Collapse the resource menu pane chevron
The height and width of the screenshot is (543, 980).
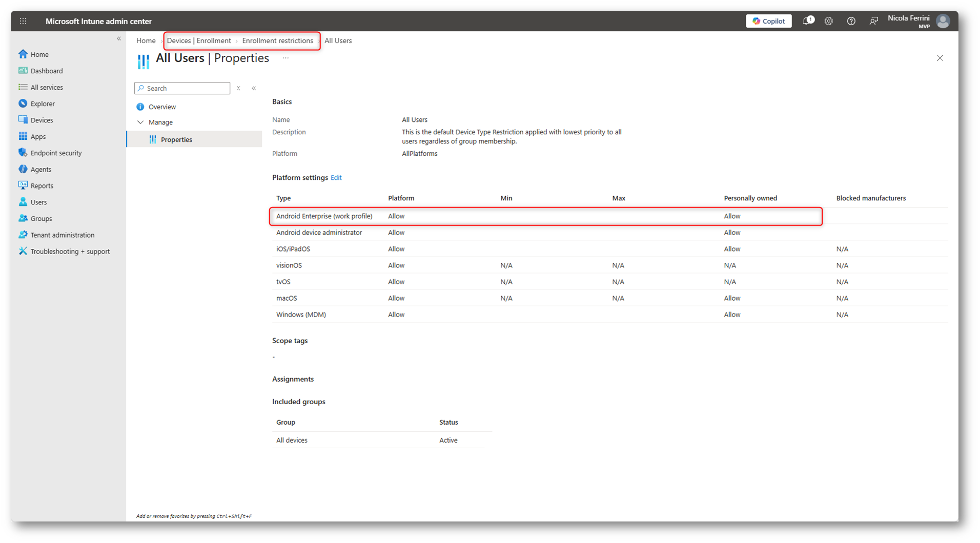pyautogui.click(x=254, y=88)
